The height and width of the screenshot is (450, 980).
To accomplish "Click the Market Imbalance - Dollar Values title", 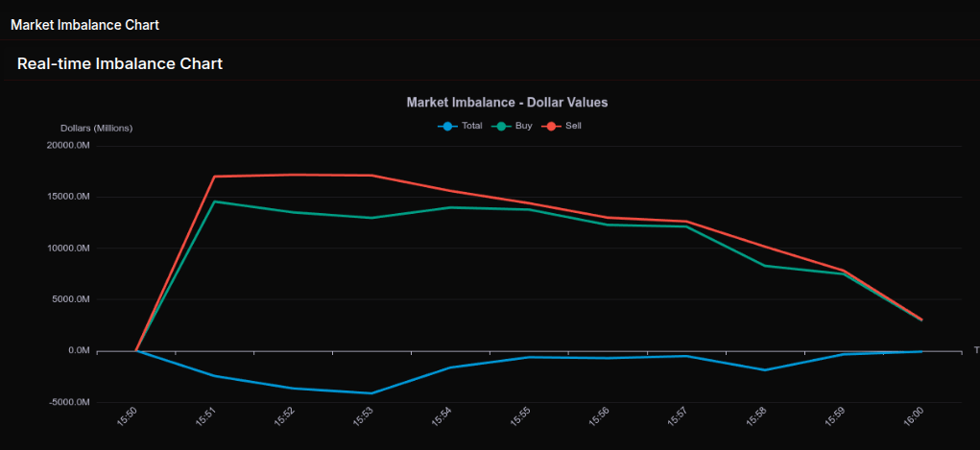I will click(x=507, y=103).
